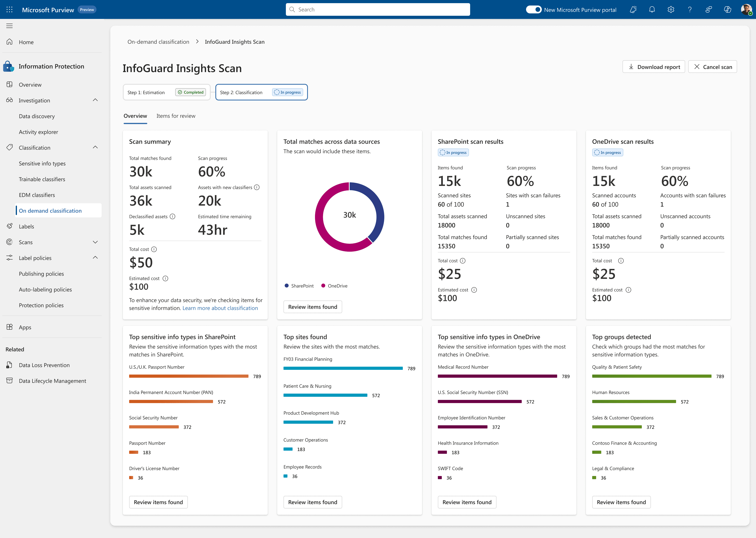Open the help question mark icon
This screenshot has height=538, width=756.
[690, 10]
